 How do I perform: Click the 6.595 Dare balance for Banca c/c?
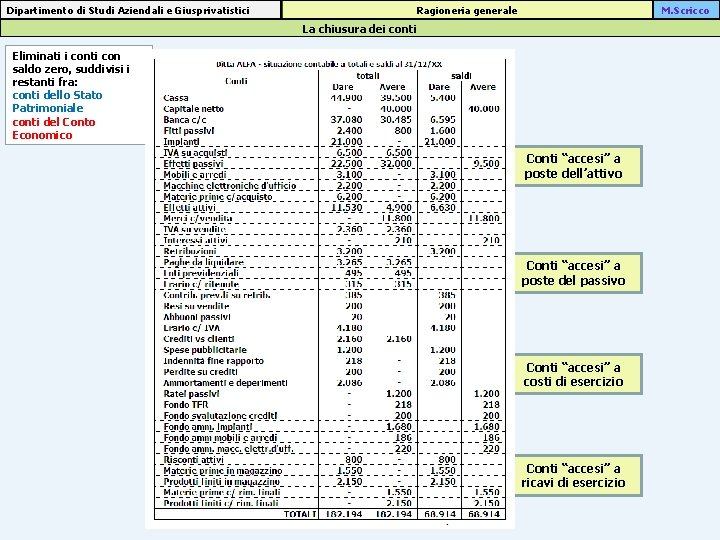pyautogui.click(x=443, y=120)
